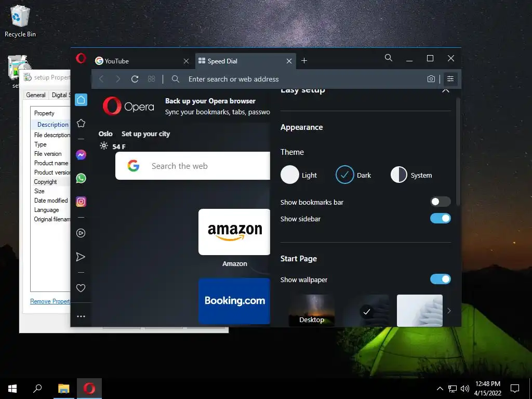Image resolution: width=532 pixels, height=399 pixels.
Task: Open sidebar setup three-dots menu
Action: tap(81, 316)
